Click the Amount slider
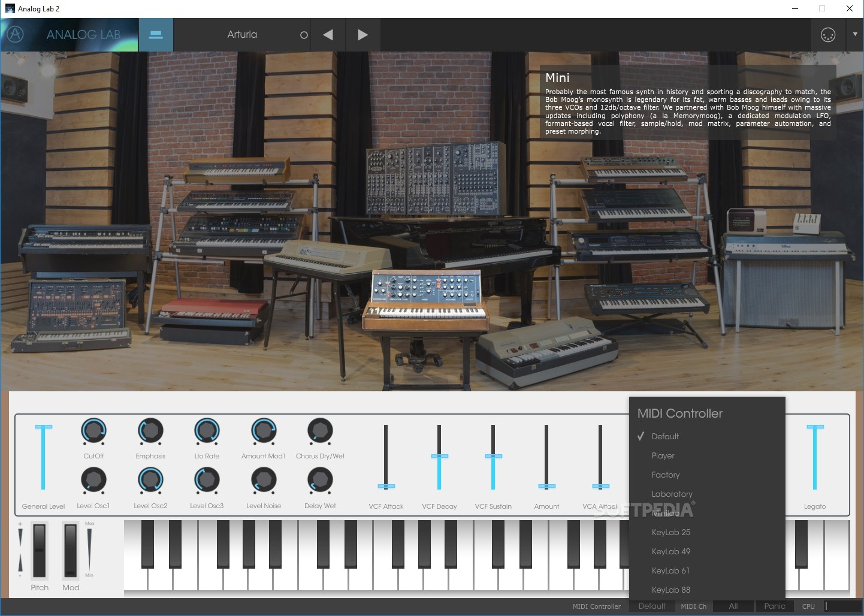 click(546, 457)
